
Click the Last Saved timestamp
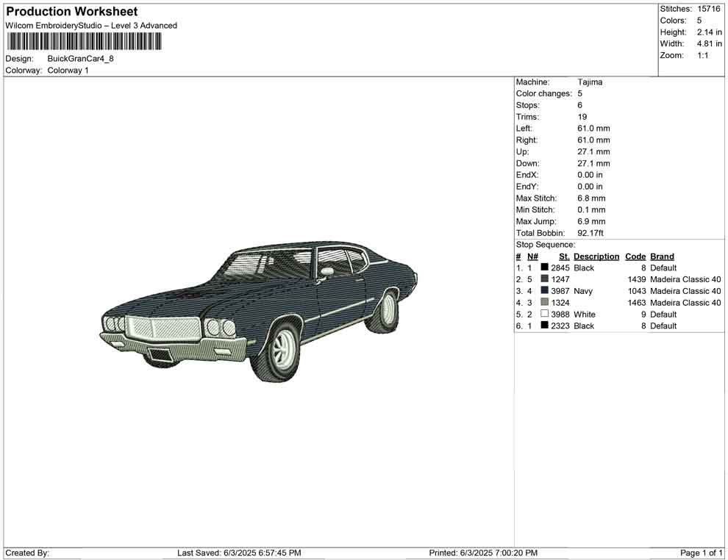tap(239, 553)
